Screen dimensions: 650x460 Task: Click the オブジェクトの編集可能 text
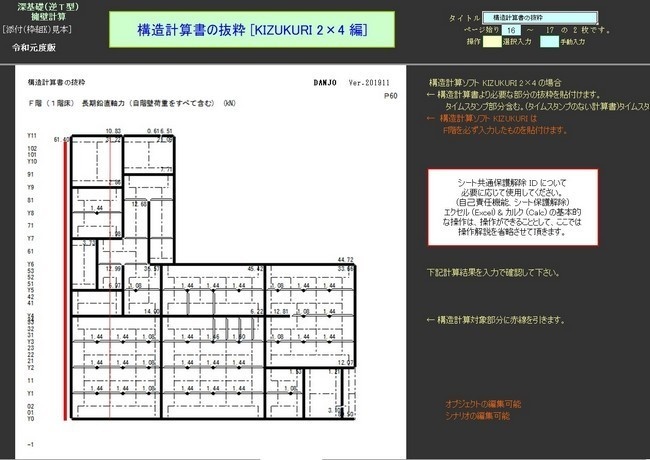point(483,404)
